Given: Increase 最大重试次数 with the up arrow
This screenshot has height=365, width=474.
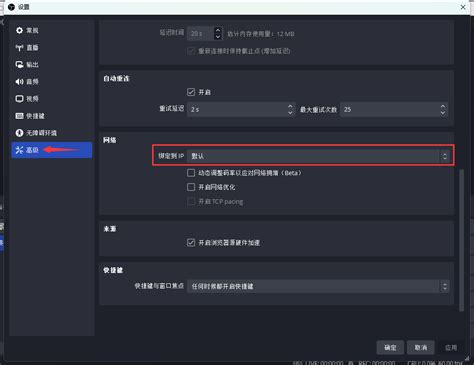Looking at the screenshot, I should click(443, 106).
